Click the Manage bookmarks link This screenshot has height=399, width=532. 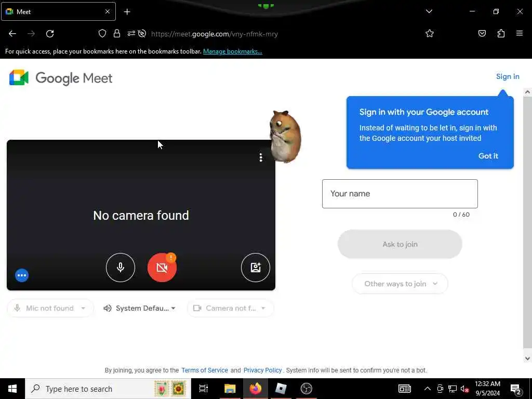[x=233, y=51]
